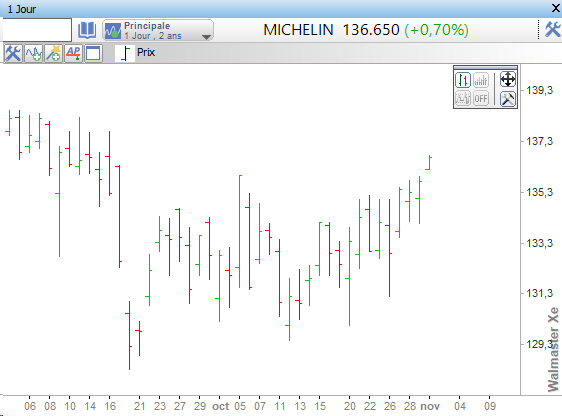Toggle the OFF button in the floating panel
The image size is (562, 416).
click(x=481, y=99)
